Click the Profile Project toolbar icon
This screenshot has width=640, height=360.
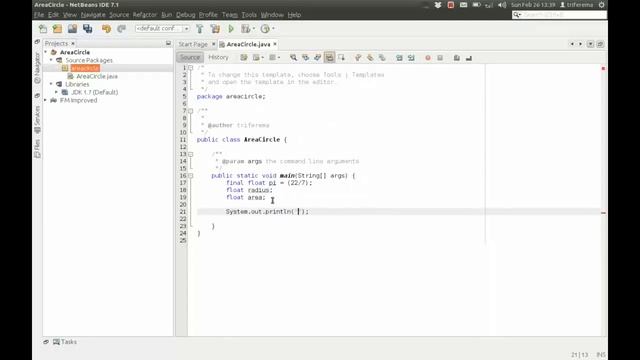tap(265, 29)
